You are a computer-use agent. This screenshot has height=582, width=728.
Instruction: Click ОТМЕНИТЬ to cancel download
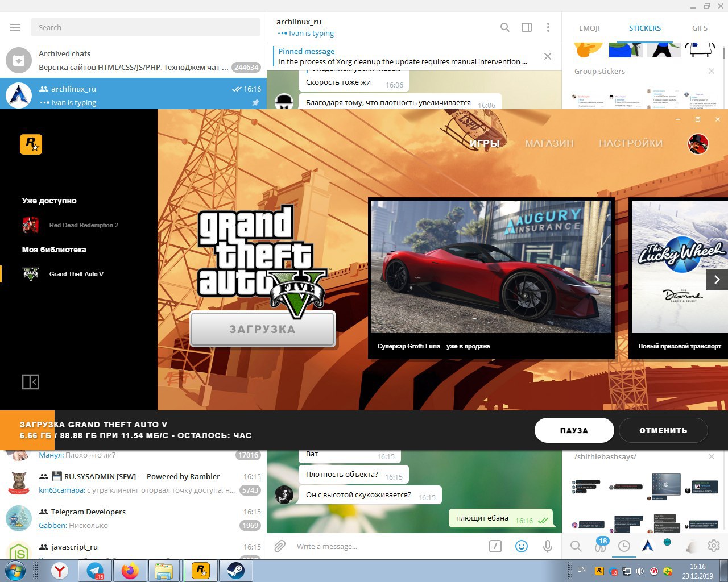point(663,430)
